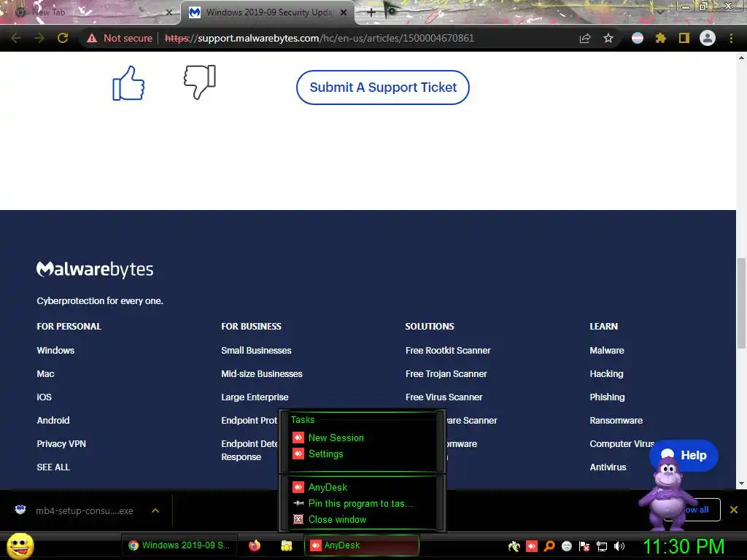Image resolution: width=747 pixels, height=560 pixels.
Task: Open the Privacy VPN link
Action: pyautogui.click(x=61, y=444)
